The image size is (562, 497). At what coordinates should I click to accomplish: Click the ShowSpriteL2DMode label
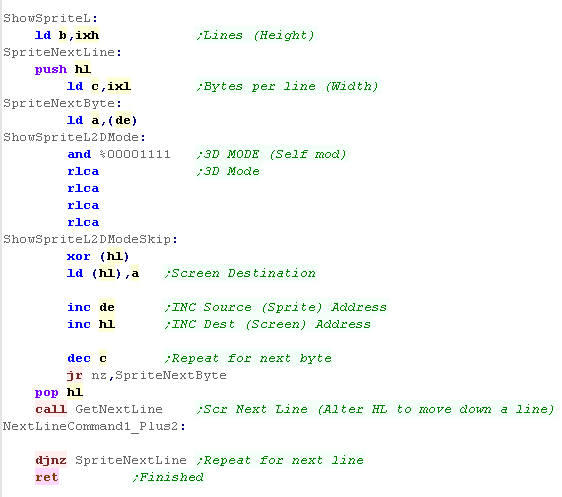coord(75,137)
